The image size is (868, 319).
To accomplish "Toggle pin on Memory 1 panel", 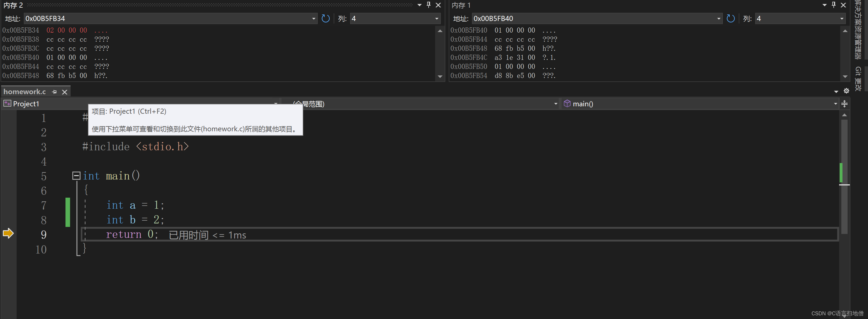I will [x=833, y=5].
